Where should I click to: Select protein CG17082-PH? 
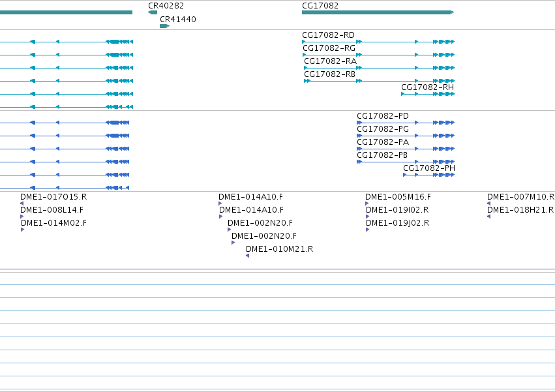click(x=429, y=175)
